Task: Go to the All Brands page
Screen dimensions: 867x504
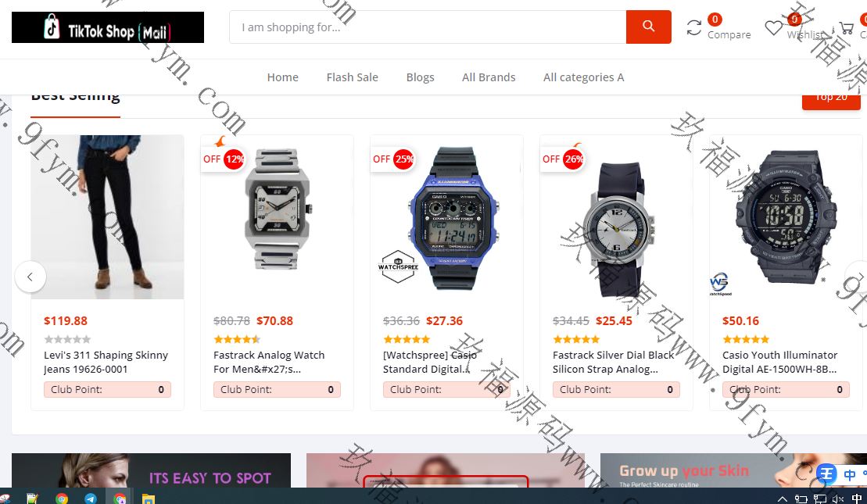Action: (x=489, y=77)
